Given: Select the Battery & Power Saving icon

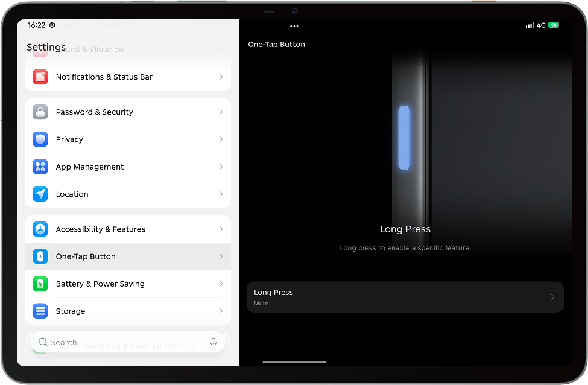Looking at the screenshot, I should pyautogui.click(x=40, y=284).
